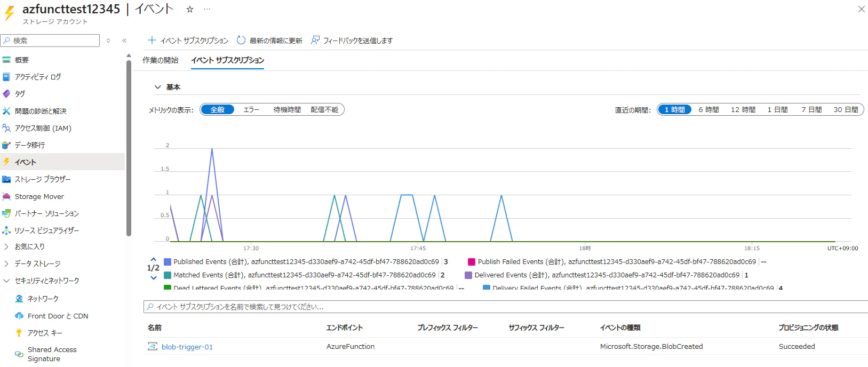Screen dimensions: 868x367
Task: Click フィードバックを送信します
Action: [x=352, y=41]
